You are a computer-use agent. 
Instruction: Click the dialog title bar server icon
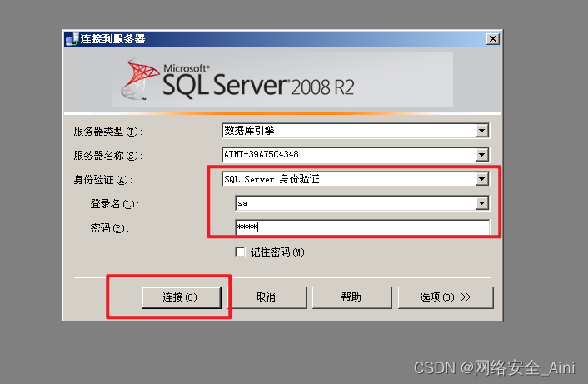pyautogui.click(x=72, y=39)
